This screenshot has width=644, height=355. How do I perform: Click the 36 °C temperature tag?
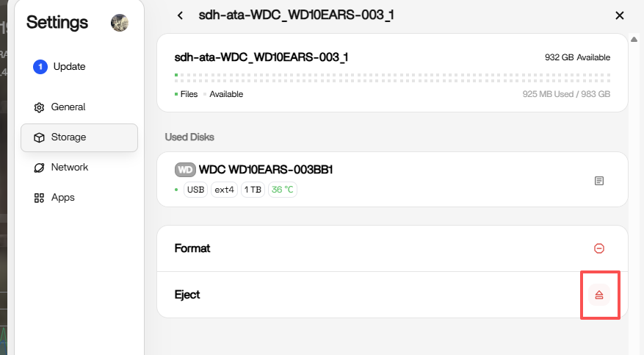tap(282, 190)
